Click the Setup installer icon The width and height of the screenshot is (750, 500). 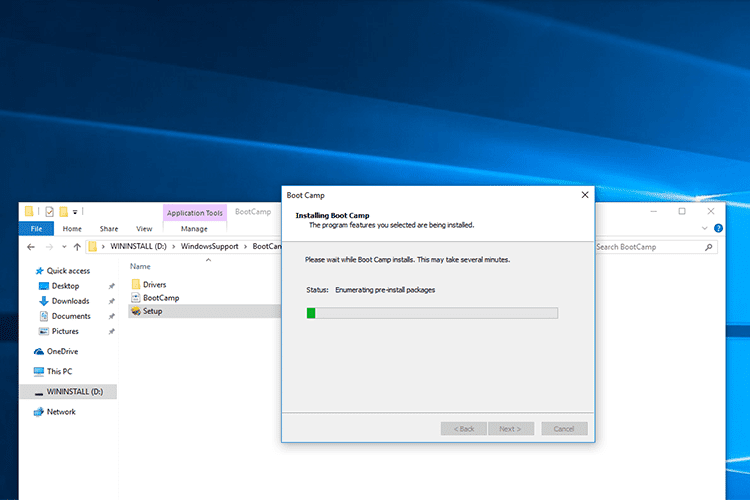tap(135, 311)
